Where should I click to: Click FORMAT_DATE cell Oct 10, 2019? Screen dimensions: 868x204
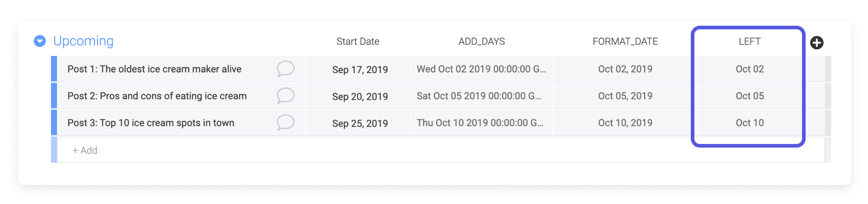coord(625,123)
